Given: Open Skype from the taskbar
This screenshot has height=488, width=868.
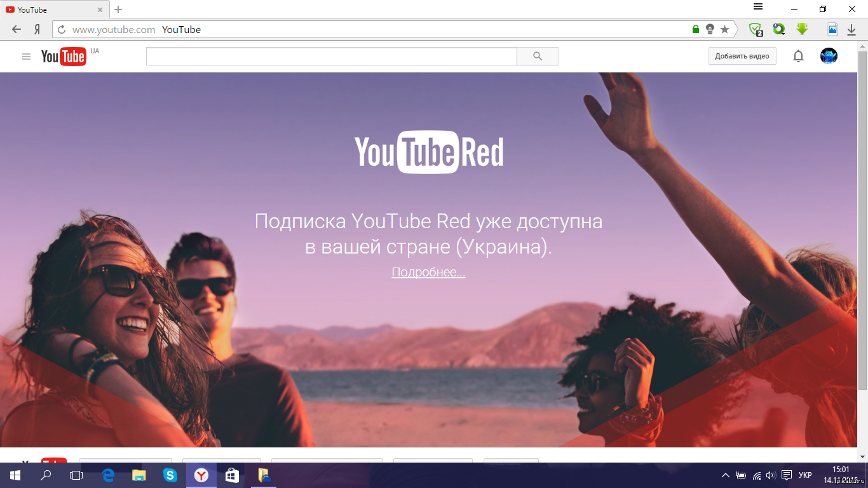Looking at the screenshot, I should (x=170, y=475).
